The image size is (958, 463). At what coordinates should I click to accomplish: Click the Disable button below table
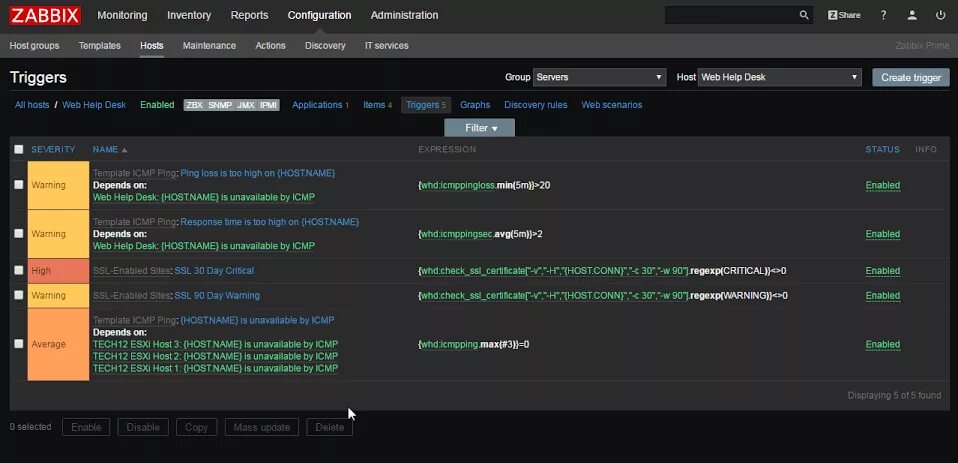tap(143, 427)
